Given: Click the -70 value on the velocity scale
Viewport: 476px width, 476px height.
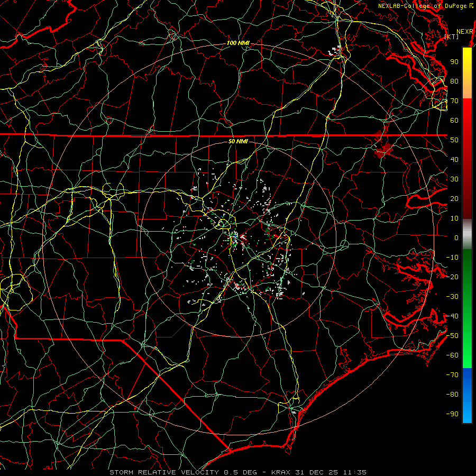Looking at the screenshot, I should (452, 375).
